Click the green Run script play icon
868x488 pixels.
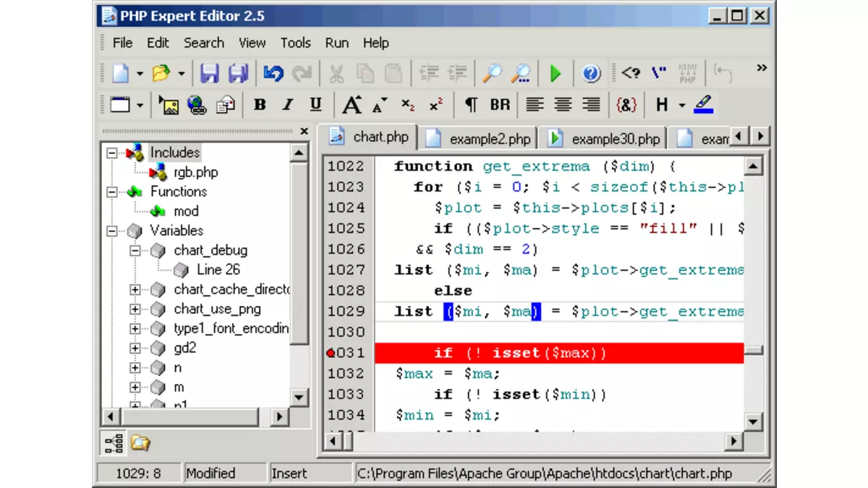(556, 73)
